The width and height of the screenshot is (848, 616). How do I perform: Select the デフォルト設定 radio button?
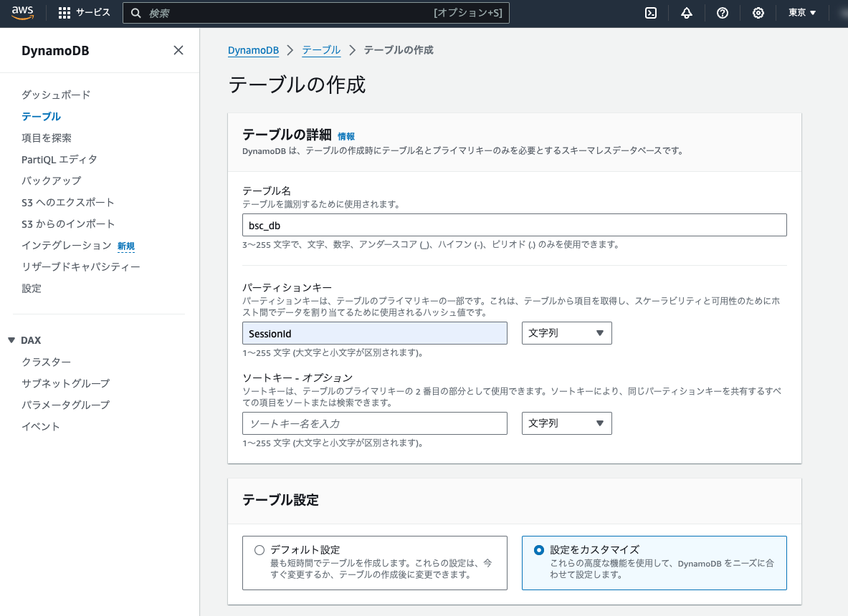[x=259, y=549]
